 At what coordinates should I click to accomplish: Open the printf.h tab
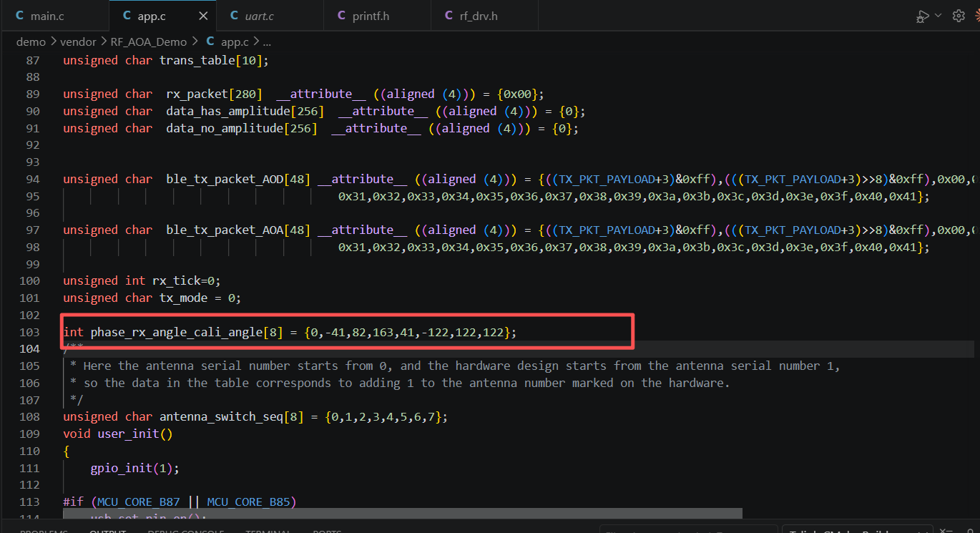376,16
